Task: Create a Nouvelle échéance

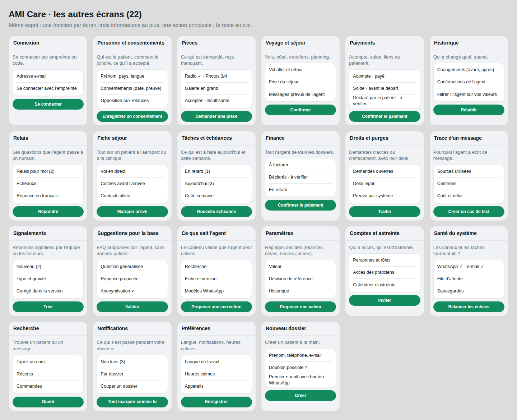Action: 216,212
